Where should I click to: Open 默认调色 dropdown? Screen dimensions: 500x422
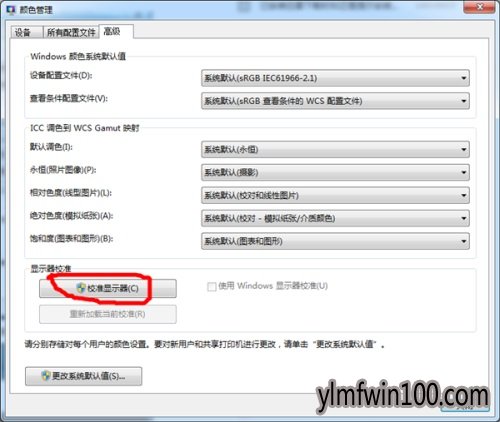[335, 149]
